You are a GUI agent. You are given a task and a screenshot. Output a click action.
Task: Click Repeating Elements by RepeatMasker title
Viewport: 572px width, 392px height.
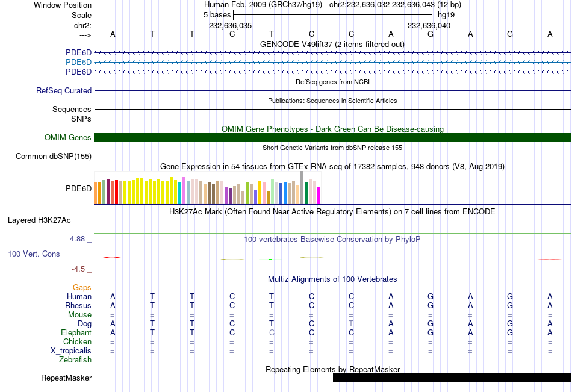click(333, 369)
